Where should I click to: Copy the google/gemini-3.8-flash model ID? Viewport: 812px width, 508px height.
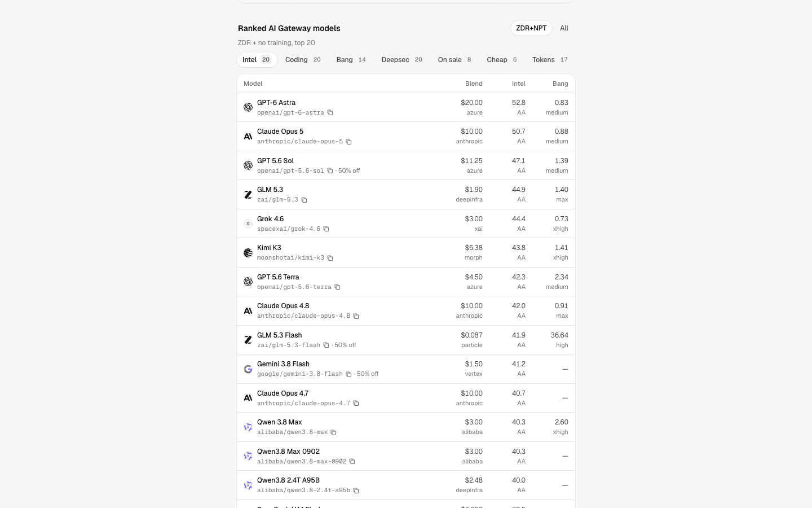pyautogui.click(x=348, y=374)
